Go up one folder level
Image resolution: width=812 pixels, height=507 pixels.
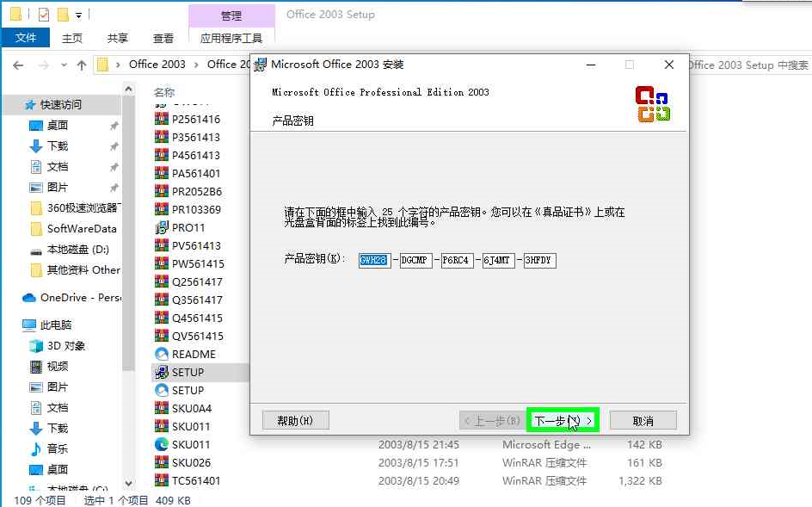(x=82, y=65)
